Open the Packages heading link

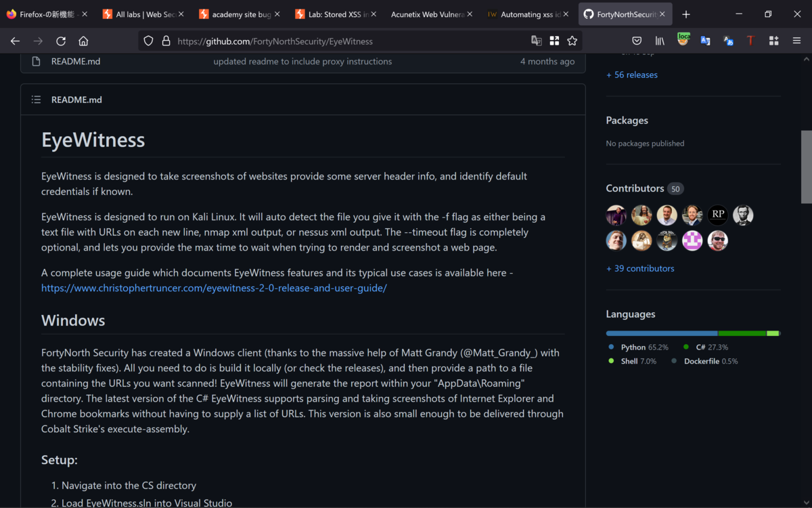[x=627, y=121]
